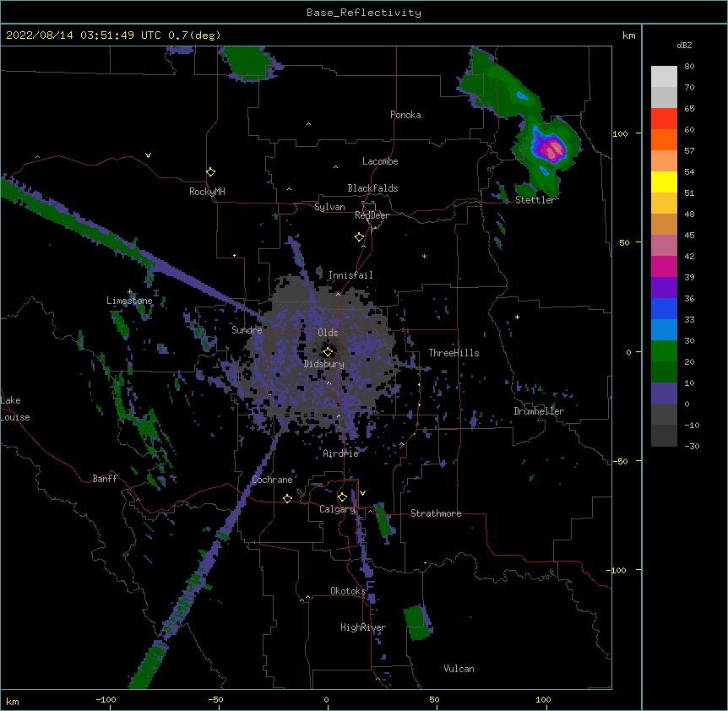
Task: Click the green echo patch east of HighRiver
Action: [x=417, y=623]
